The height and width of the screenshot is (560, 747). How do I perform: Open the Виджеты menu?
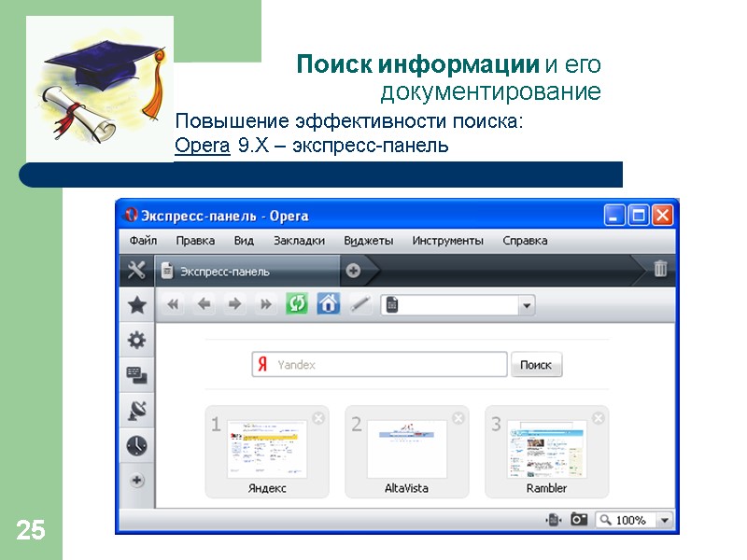tap(369, 241)
